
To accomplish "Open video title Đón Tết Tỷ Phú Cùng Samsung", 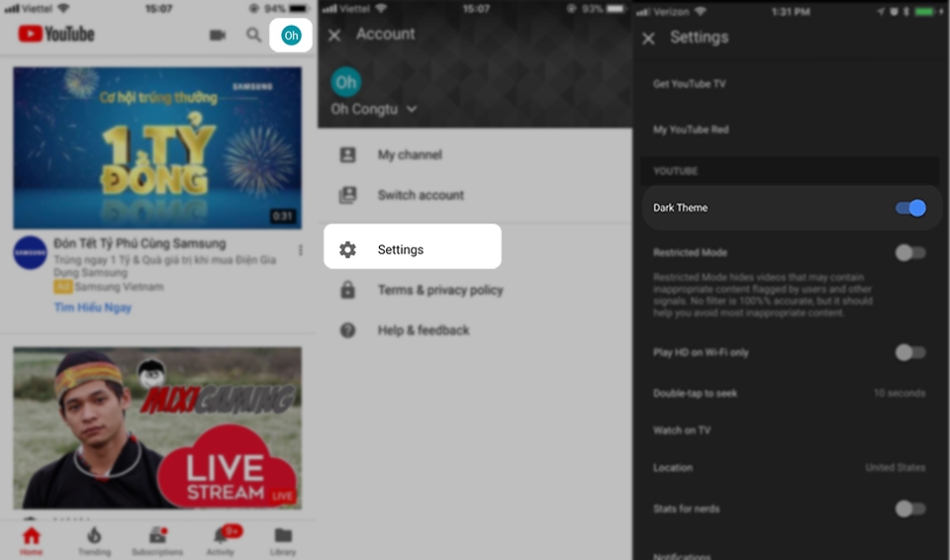I will [140, 243].
